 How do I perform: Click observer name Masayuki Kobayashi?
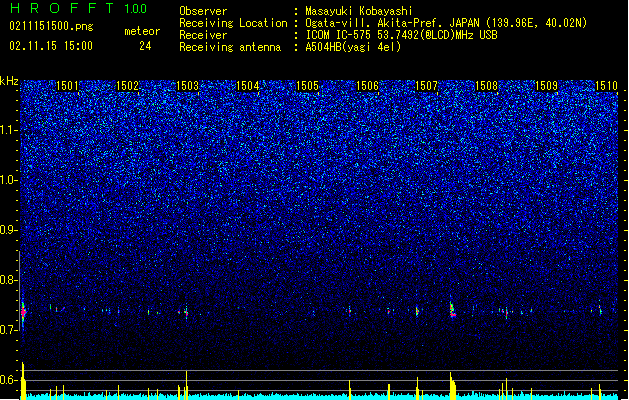coord(359,11)
